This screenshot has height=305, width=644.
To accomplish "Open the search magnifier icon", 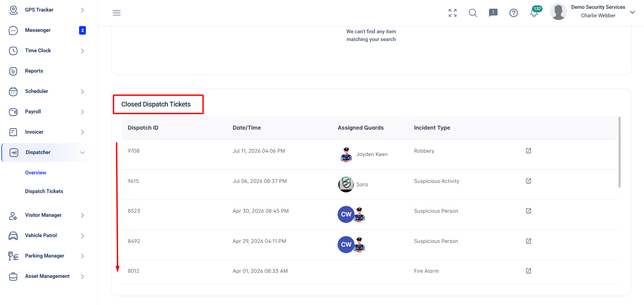I will (473, 13).
